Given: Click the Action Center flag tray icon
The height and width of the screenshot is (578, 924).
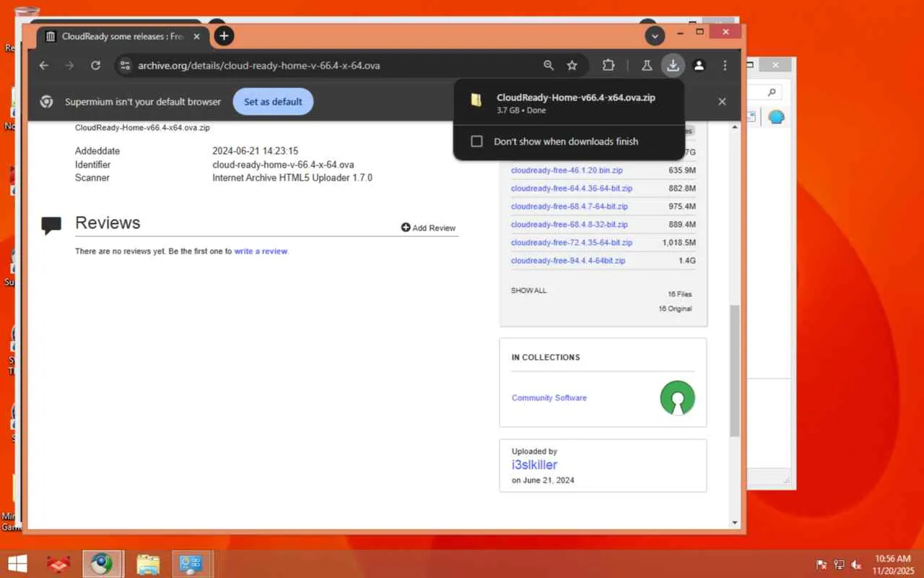Looking at the screenshot, I should tap(821, 564).
